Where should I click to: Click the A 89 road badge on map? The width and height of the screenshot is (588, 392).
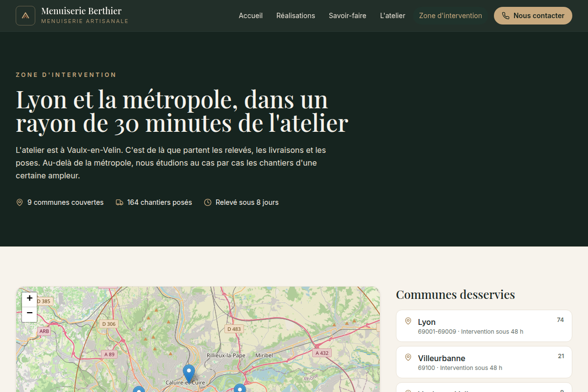point(109,354)
